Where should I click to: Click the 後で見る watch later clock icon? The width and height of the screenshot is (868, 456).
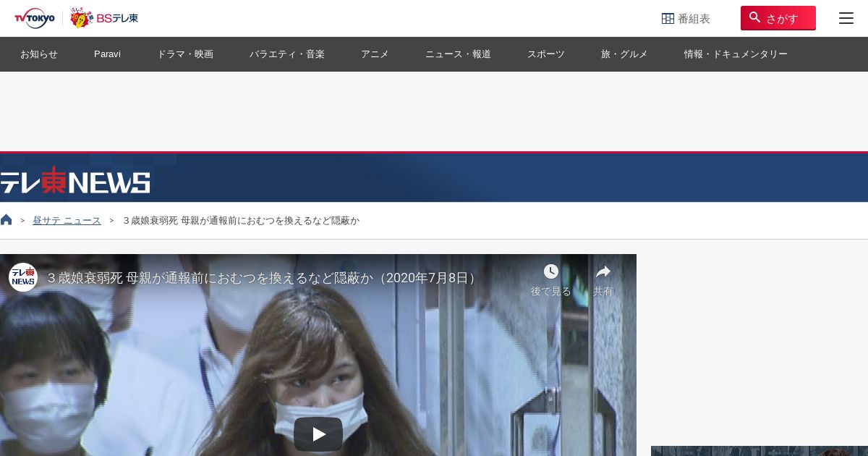coord(551,271)
